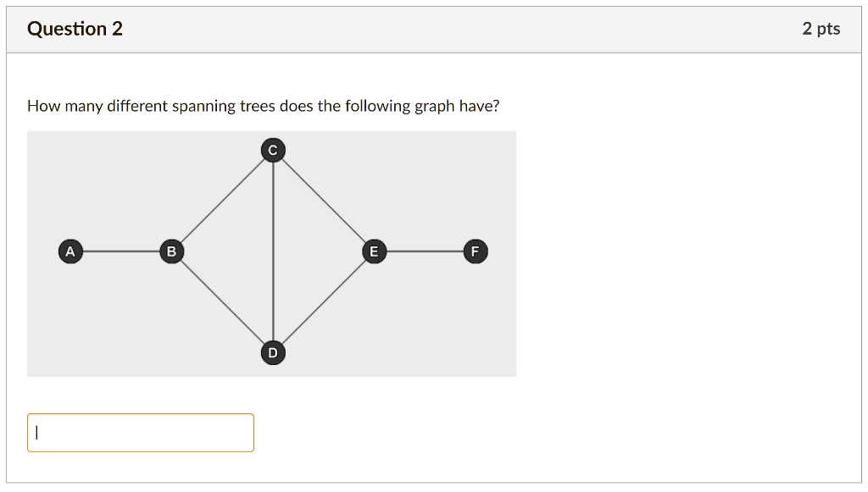Click the Question 2 heading
The height and width of the screenshot is (492, 868).
point(75,28)
